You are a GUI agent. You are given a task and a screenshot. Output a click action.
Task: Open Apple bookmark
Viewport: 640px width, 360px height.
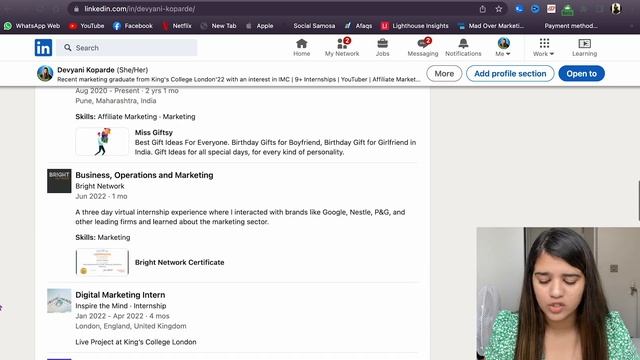(x=259, y=26)
